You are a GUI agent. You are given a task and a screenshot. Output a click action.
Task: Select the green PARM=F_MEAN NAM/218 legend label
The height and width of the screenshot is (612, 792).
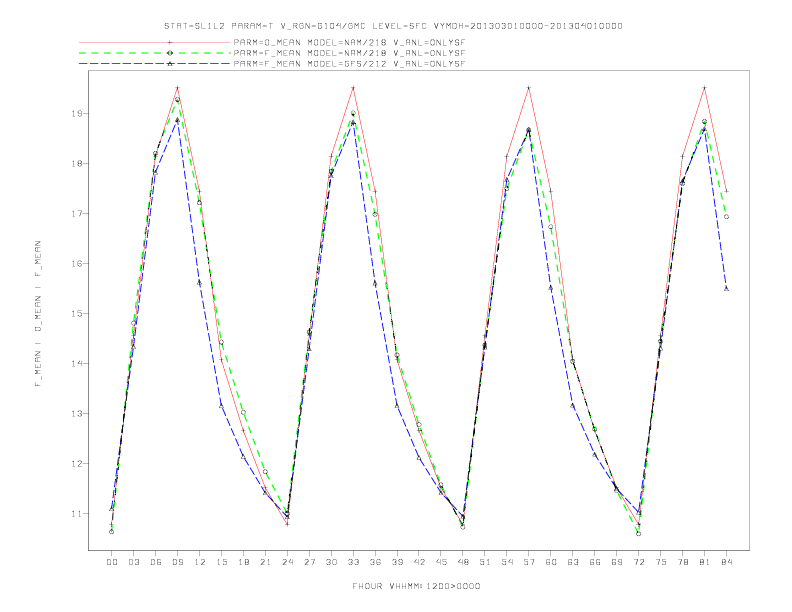click(349, 53)
